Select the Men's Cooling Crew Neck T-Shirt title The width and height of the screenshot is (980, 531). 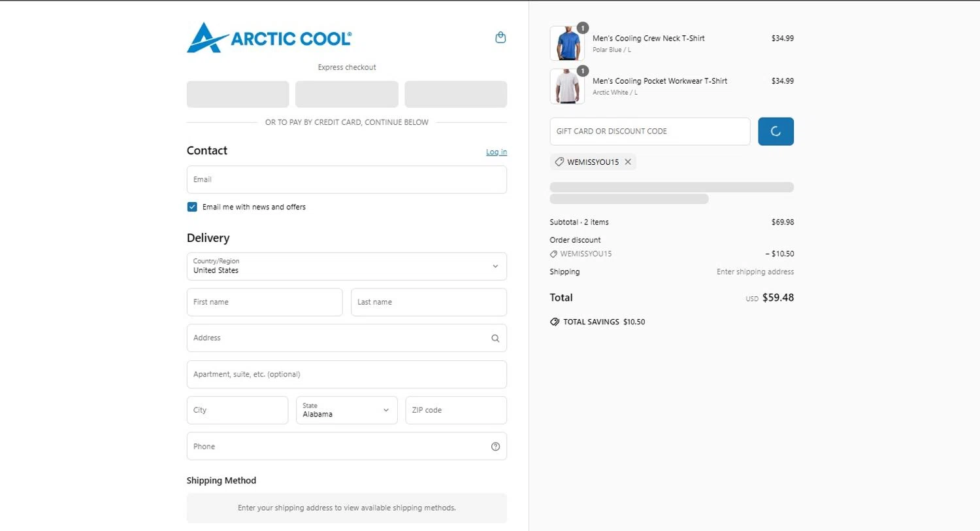[649, 38]
